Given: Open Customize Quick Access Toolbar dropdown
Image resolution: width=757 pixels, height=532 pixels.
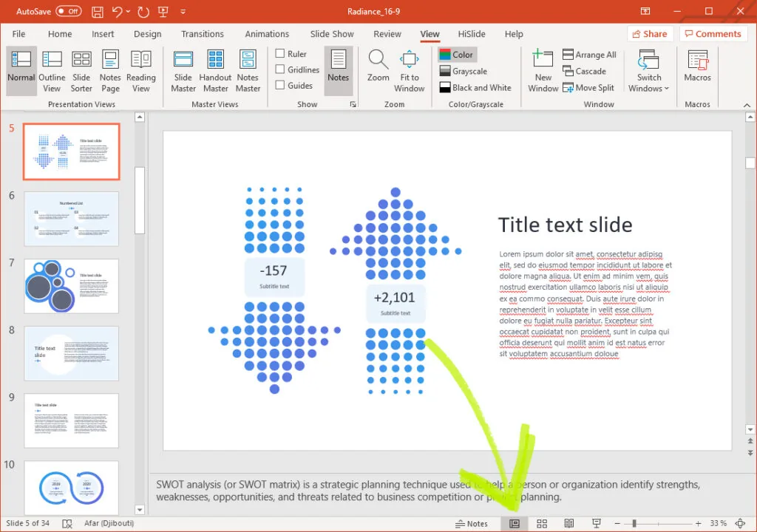Looking at the screenshot, I should 183,12.
